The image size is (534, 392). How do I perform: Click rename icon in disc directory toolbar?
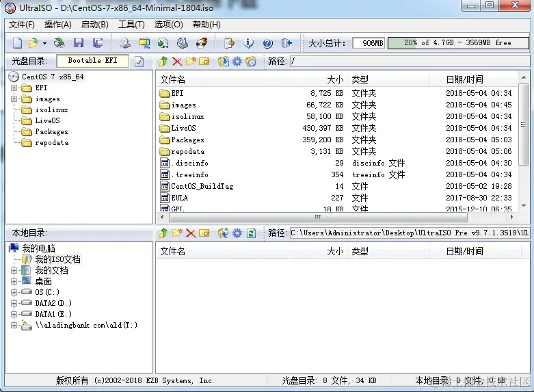pos(204,62)
